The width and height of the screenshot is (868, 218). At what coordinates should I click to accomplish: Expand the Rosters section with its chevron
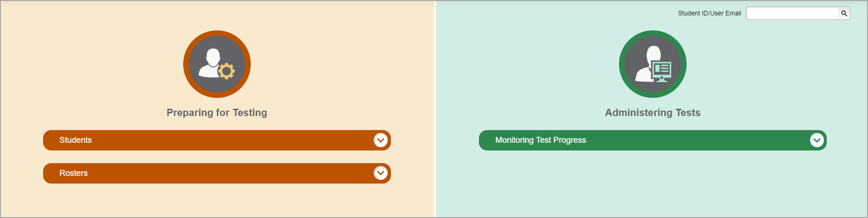pyautogui.click(x=380, y=173)
